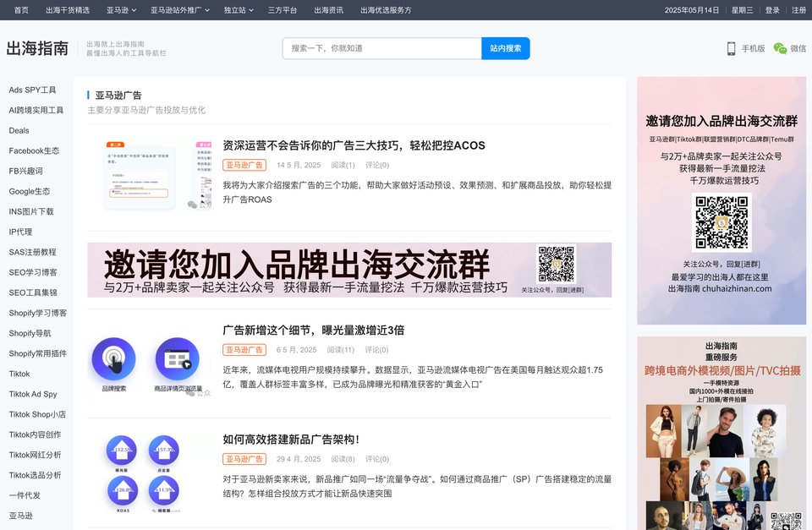812x530 pixels.
Task: Open Shopify导航 in the sidebar
Action: [30, 333]
